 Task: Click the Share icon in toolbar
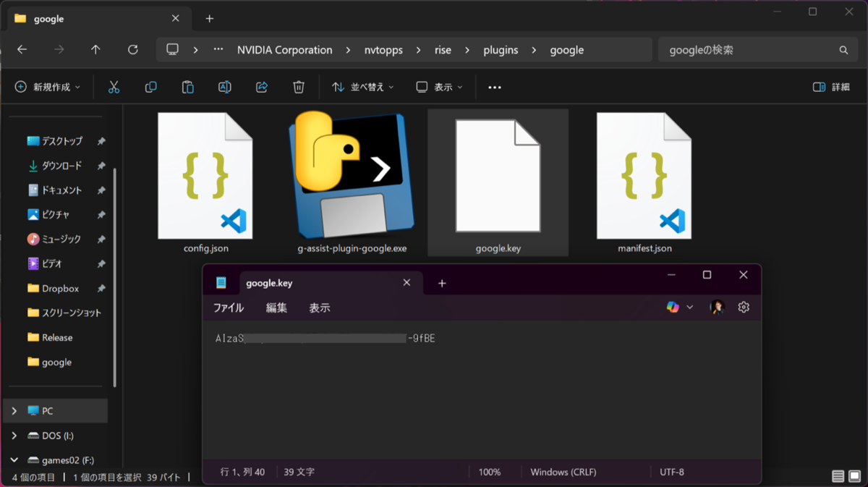coord(262,87)
